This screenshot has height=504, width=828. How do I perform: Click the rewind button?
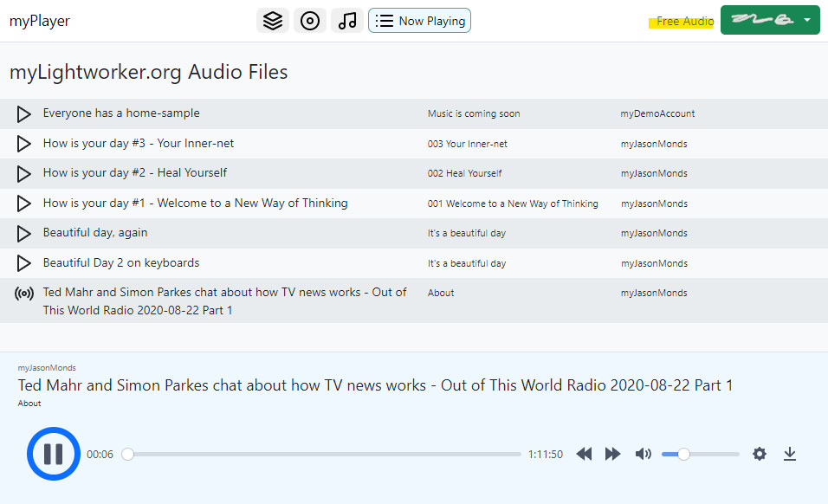click(584, 454)
